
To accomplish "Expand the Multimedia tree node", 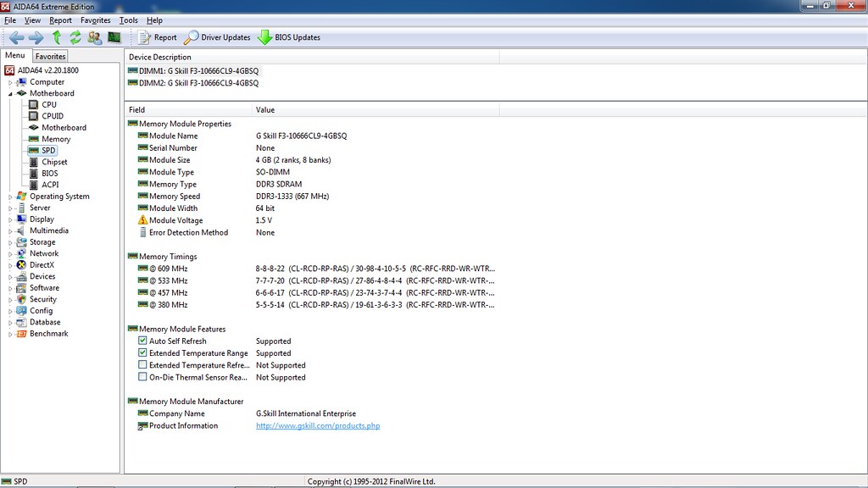I will [x=10, y=231].
